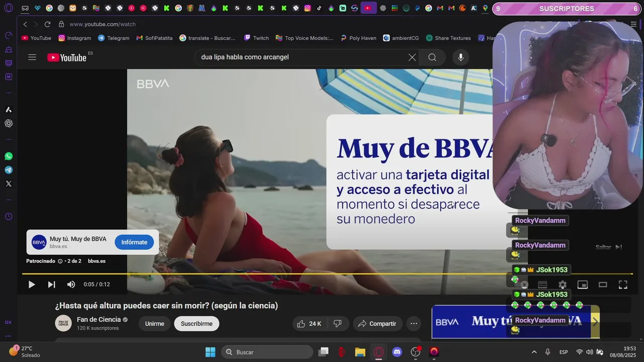Enable miniplayer mode

pyautogui.click(x=583, y=285)
